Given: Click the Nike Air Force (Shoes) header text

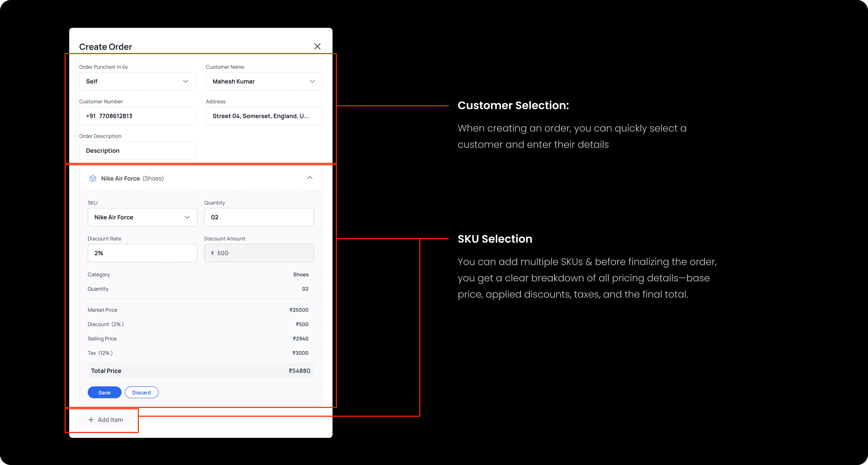Looking at the screenshot, I should pyautogui.click(x=132, y=178).
